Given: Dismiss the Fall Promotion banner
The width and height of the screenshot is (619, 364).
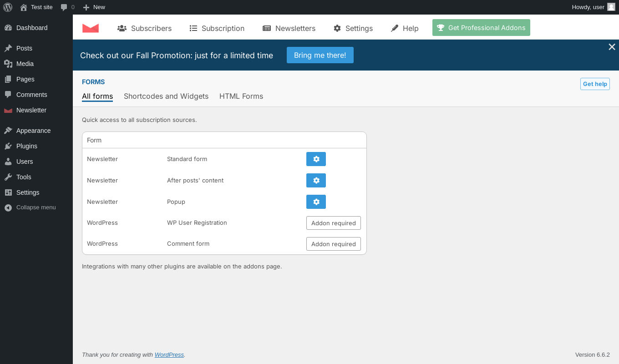Looking at the screenshot, I should (x=612, y=47).
